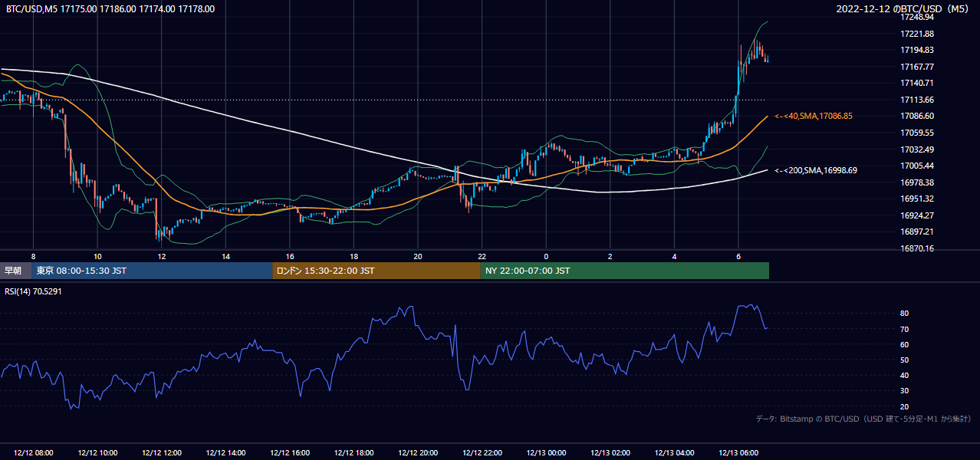Select the BTC/USD,M5 price header text
The width and height of the screenshot is (980, 460).
(110, 9)
